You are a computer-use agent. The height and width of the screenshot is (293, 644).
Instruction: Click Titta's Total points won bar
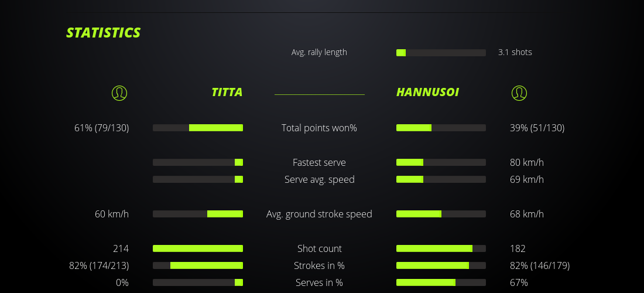198,128
